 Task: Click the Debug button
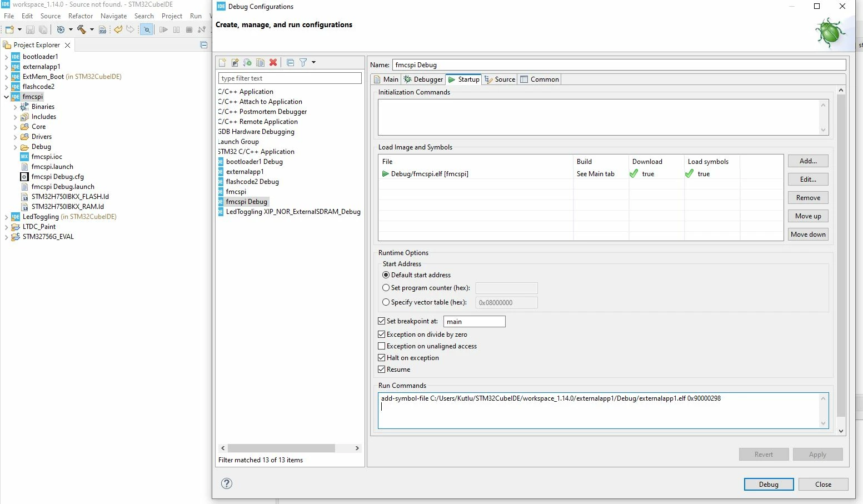point(769,485)
